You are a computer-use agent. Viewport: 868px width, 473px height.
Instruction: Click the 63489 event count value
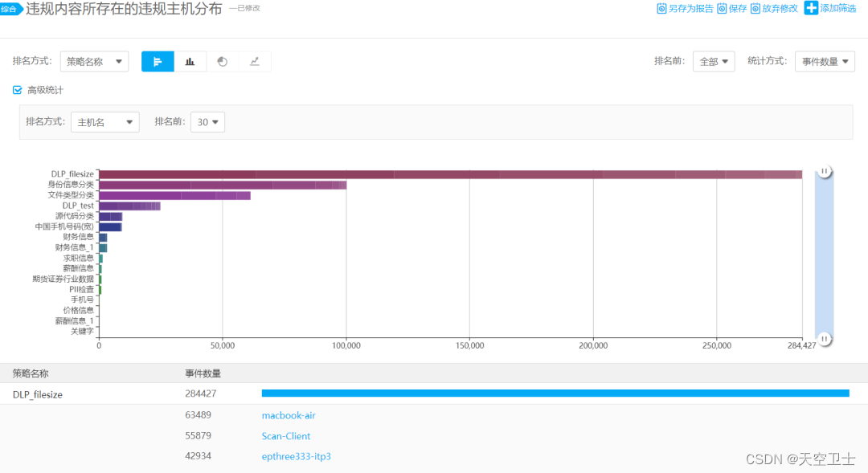(x=199, y=414)
